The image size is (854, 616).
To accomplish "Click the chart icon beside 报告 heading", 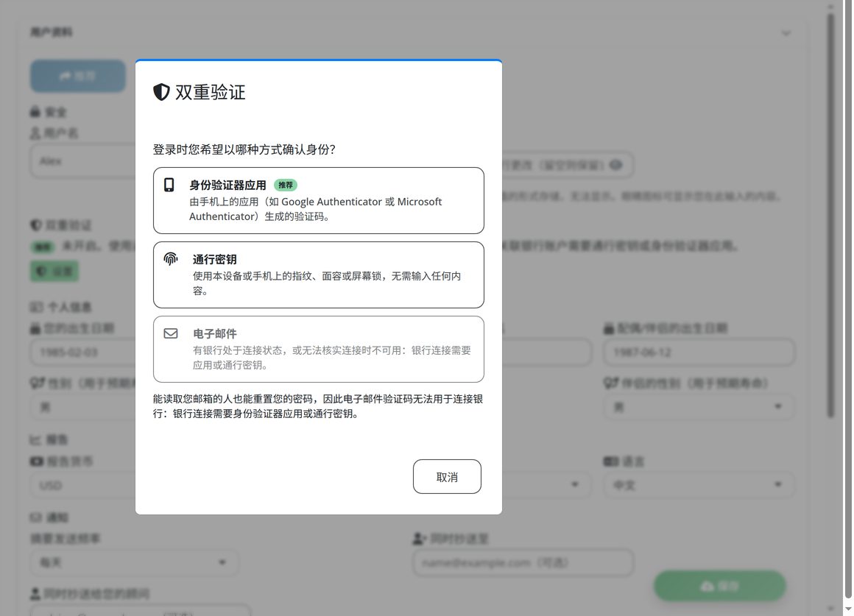I will (x=36, y=439).
